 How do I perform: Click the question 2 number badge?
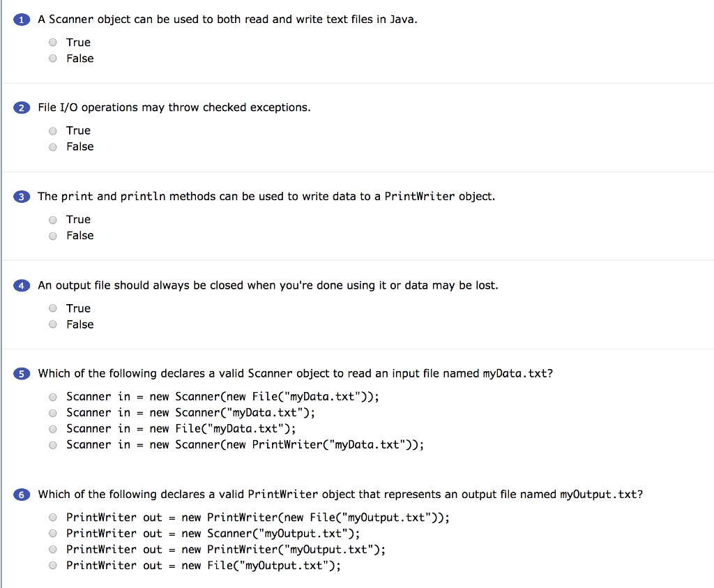[21, 107]
